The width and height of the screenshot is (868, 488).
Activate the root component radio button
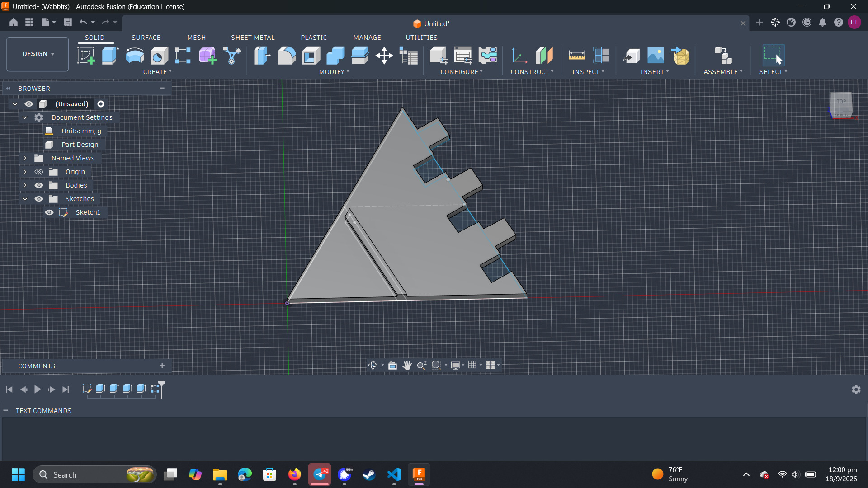tap(101, 104)
